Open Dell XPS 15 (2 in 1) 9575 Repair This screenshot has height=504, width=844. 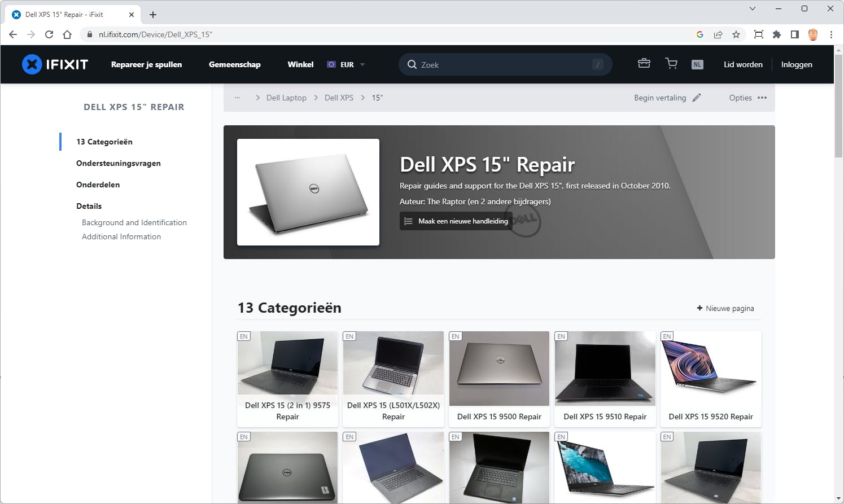coord(288,379)
